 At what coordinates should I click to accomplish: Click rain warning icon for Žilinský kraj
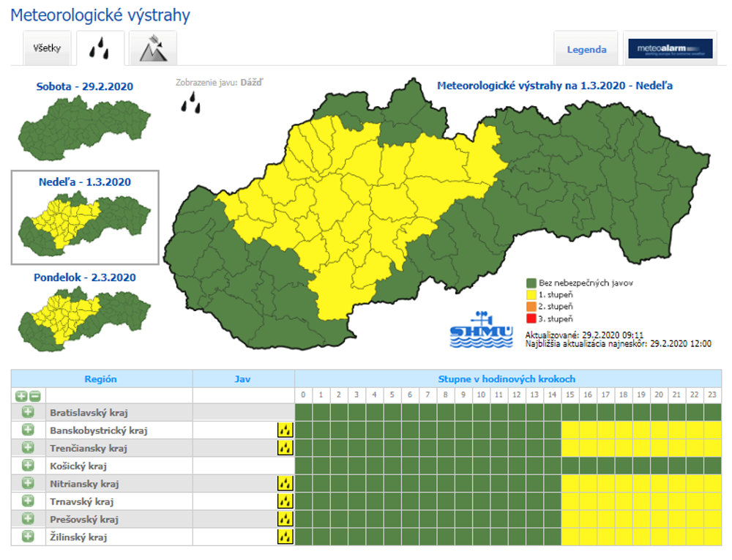285,537
